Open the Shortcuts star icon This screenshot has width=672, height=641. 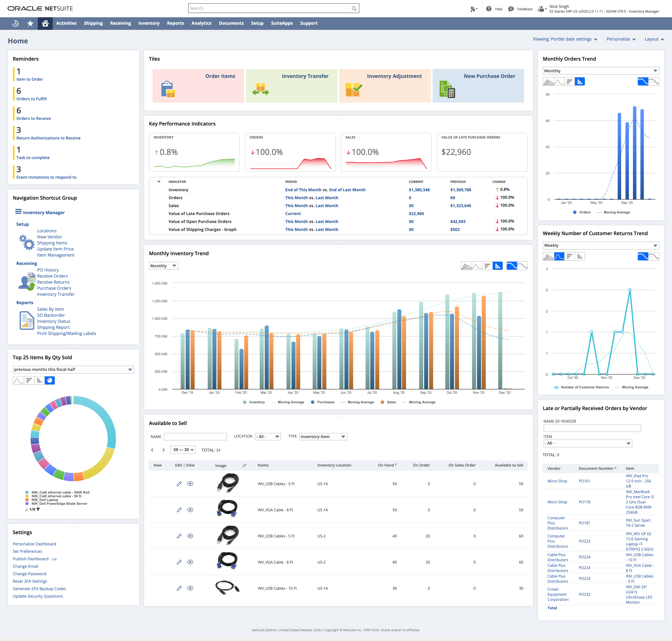pyautogui.click(x=30, y=23)
